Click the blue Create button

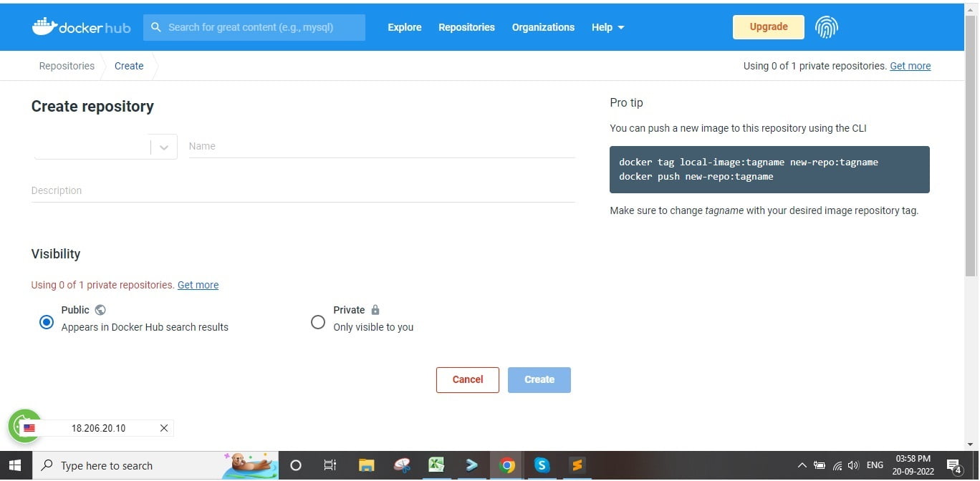tap(539, 380)
